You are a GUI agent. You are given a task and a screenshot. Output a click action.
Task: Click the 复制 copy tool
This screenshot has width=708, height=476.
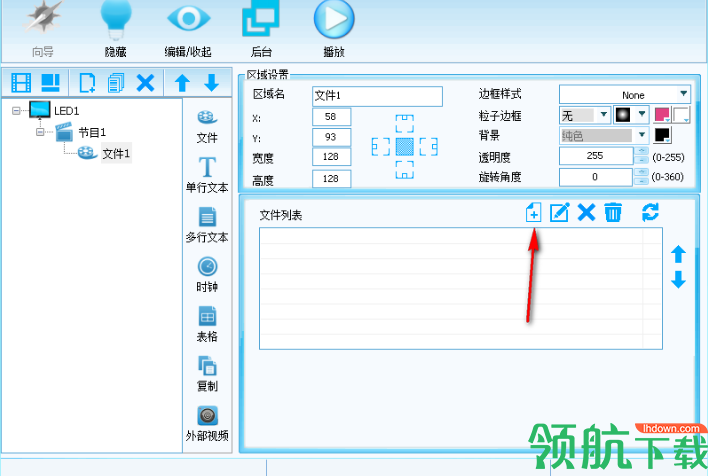point(207,374)
